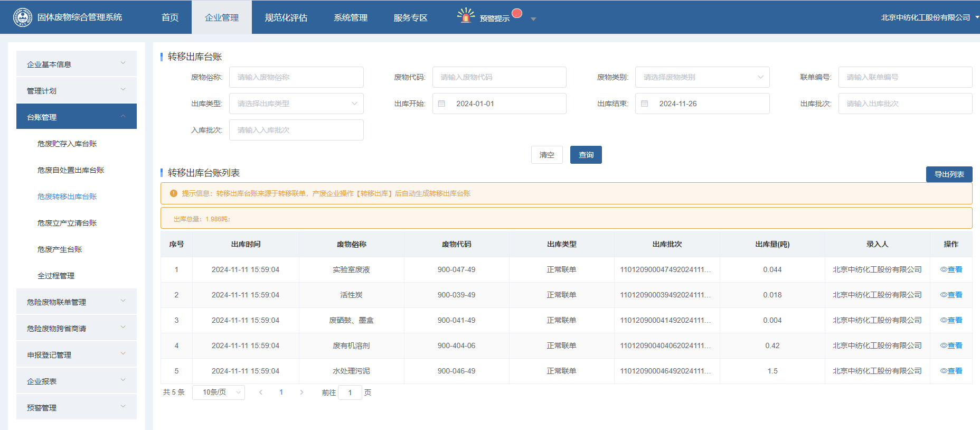This screenshot has width=980, height=430.
Task: Click the red alert notification badge
Action: [517, 13]
